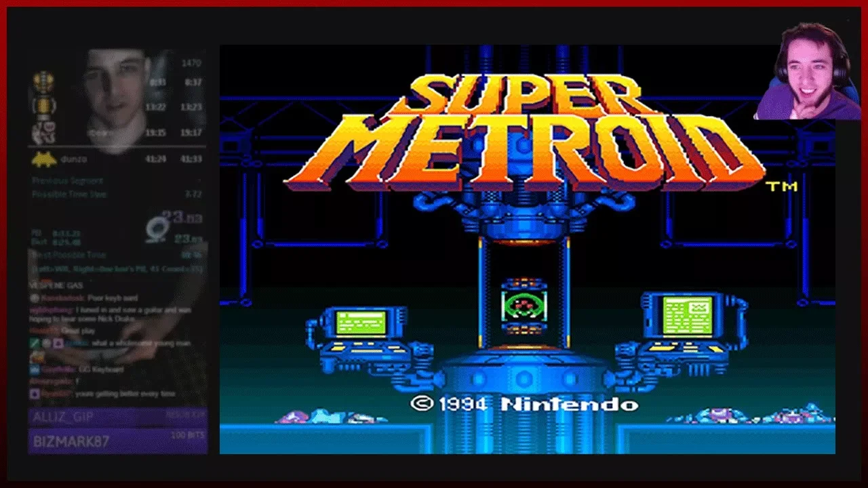Click the 'VESPENE GAS' chat line
The image size is (868, 488).
point(56,285)
